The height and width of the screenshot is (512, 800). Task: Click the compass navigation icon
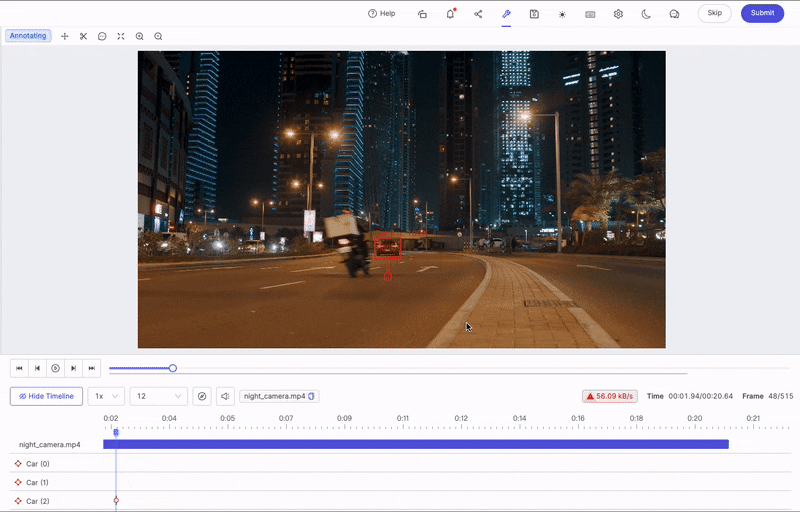[202, 396]
